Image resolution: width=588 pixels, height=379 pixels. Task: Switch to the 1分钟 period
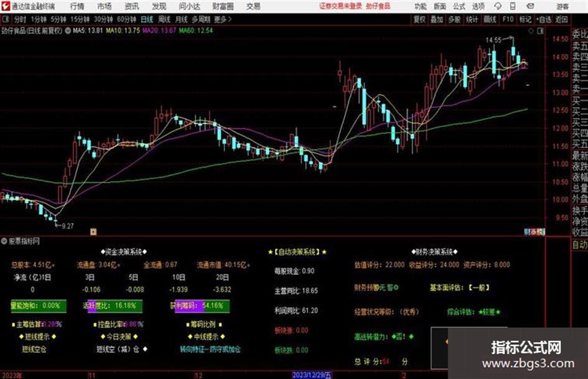point(39,19)
